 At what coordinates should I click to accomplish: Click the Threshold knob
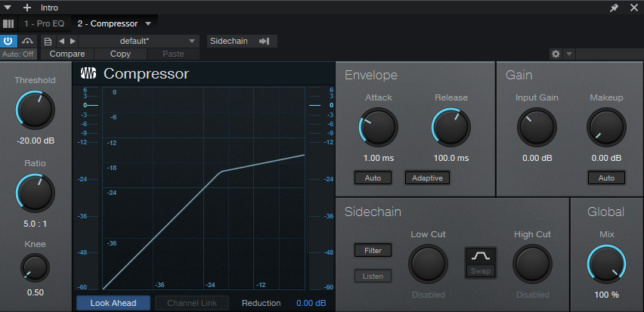coord(35,110)
